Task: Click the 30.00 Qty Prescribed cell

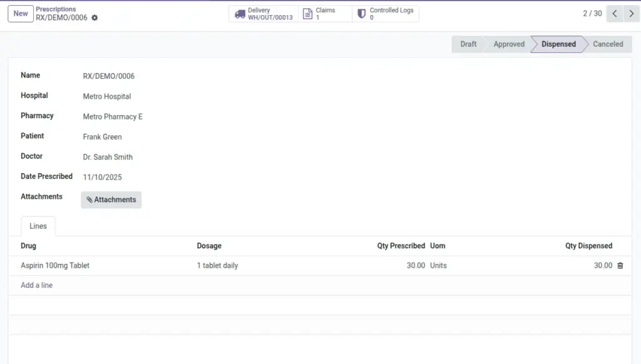Action: [x=416, y=266]
